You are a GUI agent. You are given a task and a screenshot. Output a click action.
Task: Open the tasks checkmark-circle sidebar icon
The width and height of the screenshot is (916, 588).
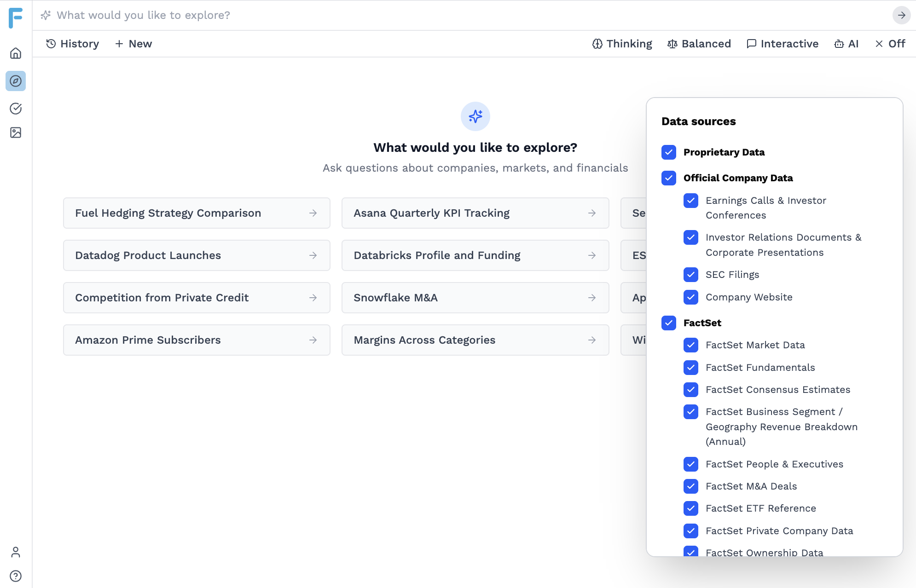(x=16, y=109)
